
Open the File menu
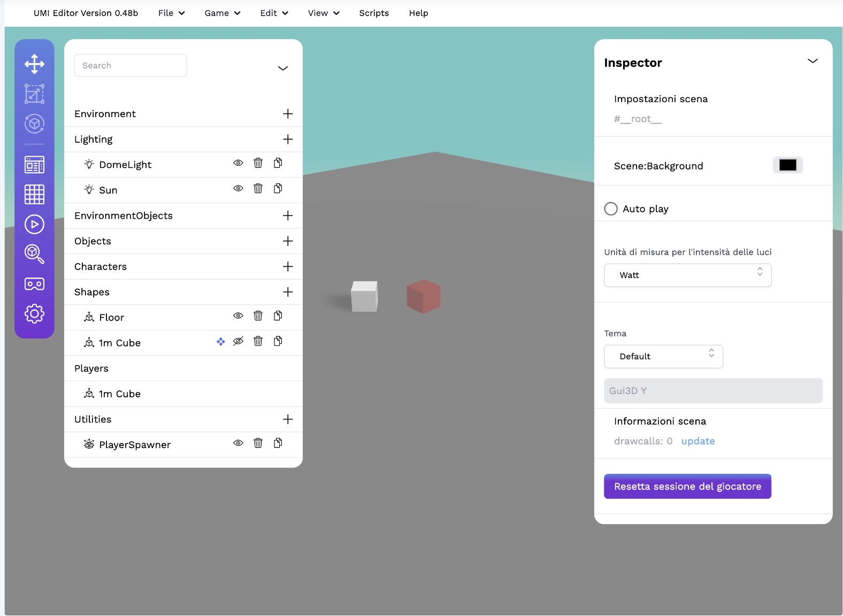(171, 13)
